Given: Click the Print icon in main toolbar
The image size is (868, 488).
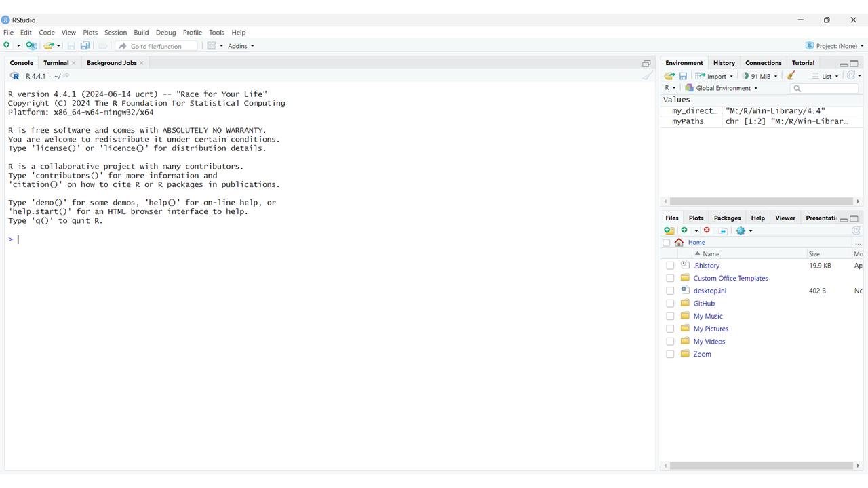Looking at the screenshot, I should click(103, 45).
